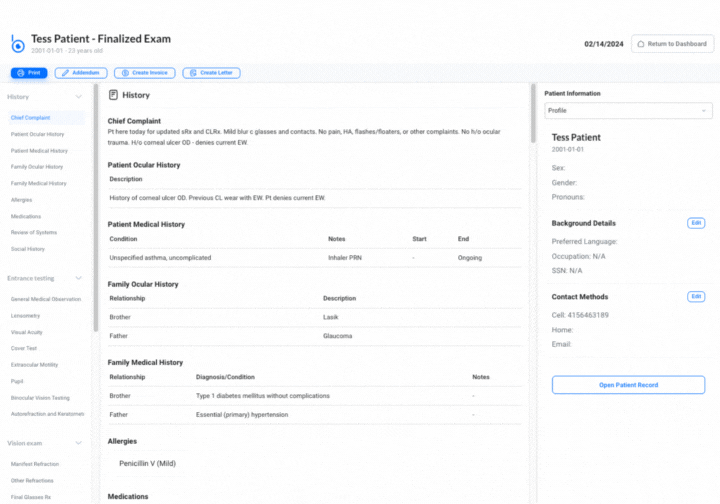The width and height of the screenshot is (720, 504).
Task: Go to Binocular Vision Testing
Action: click(x=40, y=398)
